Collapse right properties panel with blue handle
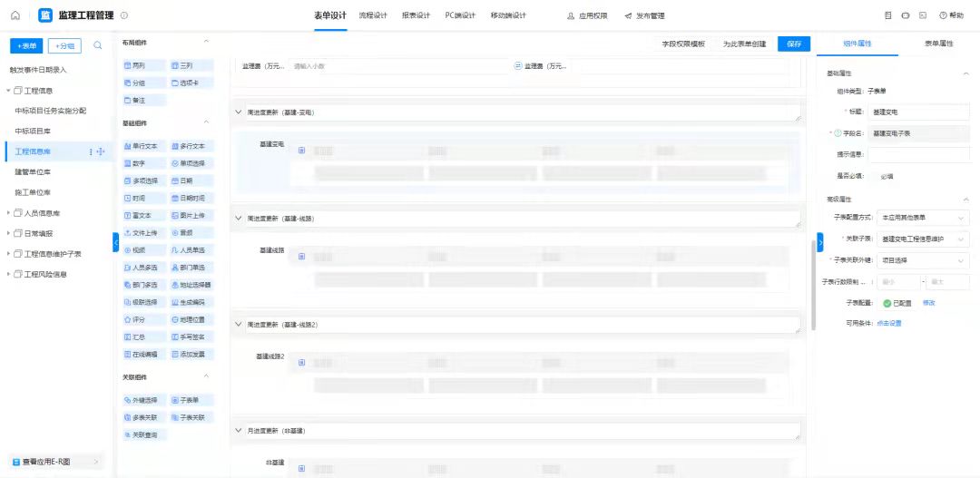 (x=820, y=241)
